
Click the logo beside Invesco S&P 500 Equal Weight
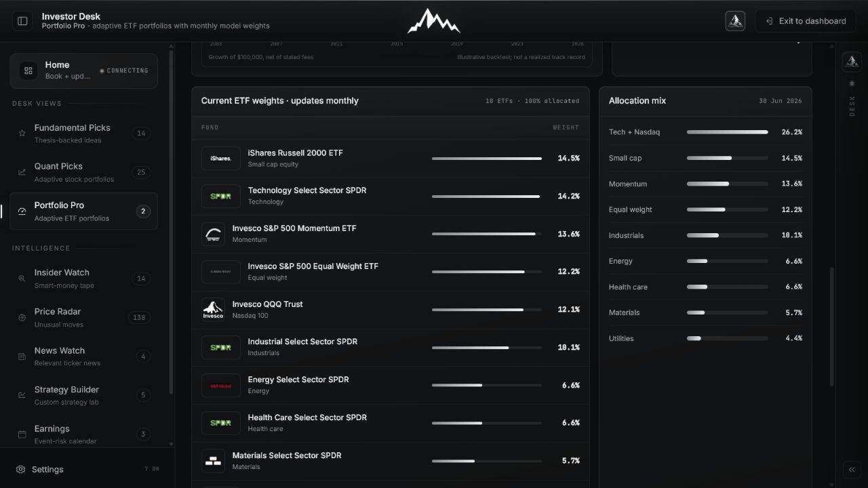coord(221,272)
